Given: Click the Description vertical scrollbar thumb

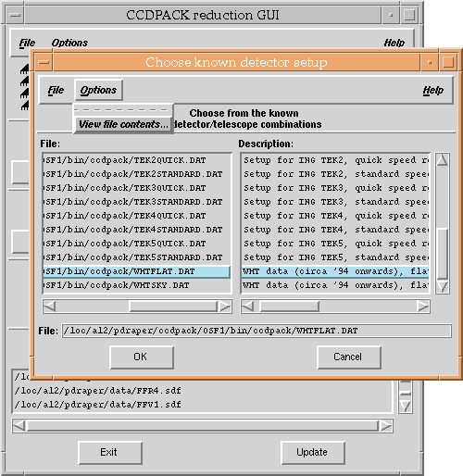Looking at the screenshot, I should tap(443, 254).
